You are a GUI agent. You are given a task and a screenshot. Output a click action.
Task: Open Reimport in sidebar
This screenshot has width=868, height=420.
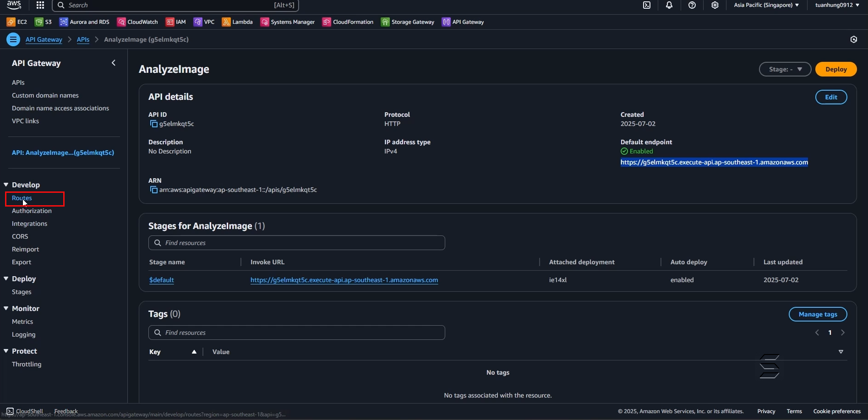(25, 249)
